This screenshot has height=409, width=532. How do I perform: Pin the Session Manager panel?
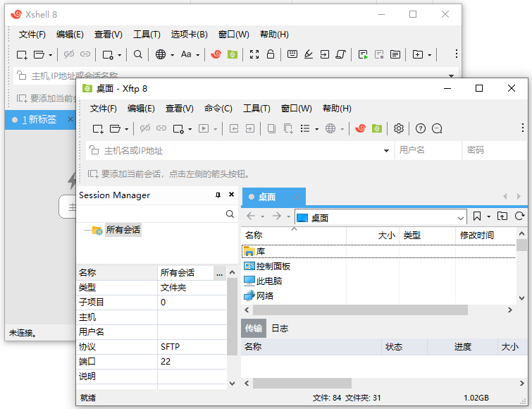pos(218,195)
